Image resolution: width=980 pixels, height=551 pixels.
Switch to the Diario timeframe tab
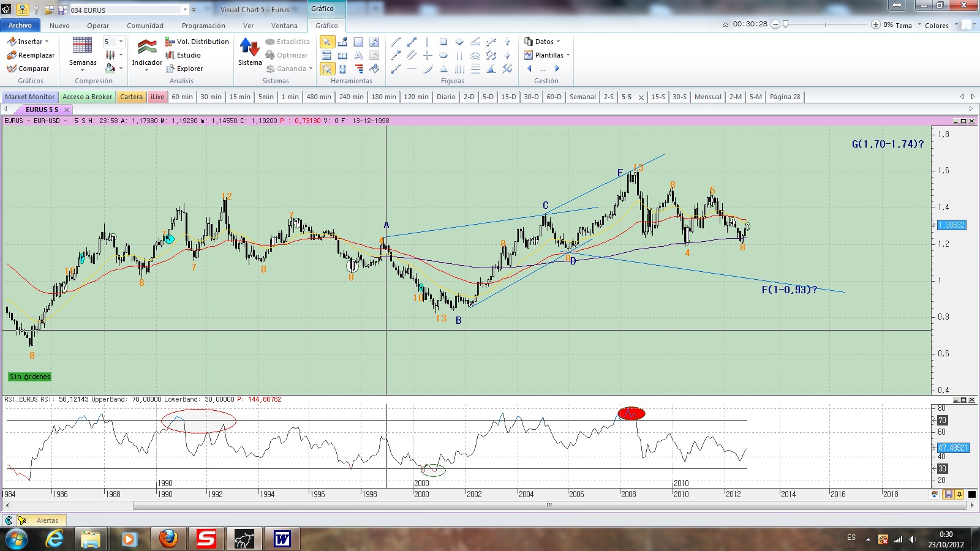(x=446, y=97)
